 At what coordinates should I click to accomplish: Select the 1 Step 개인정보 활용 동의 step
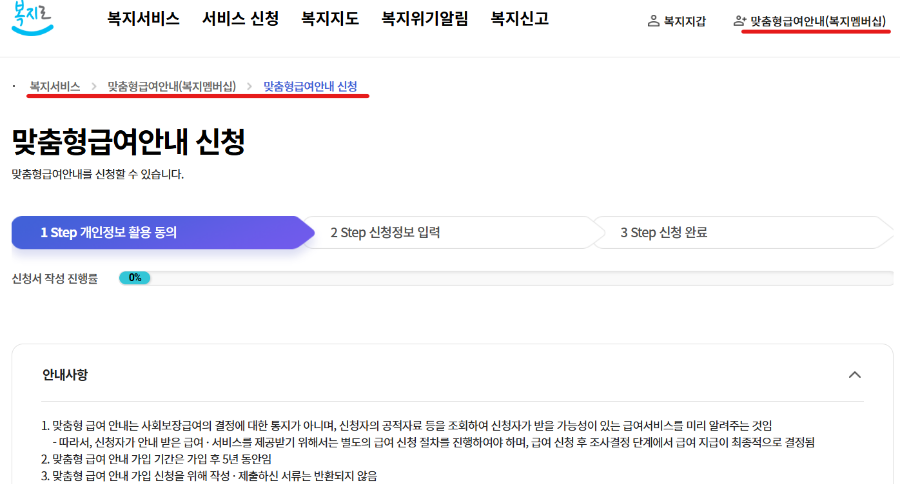point(162,233)
